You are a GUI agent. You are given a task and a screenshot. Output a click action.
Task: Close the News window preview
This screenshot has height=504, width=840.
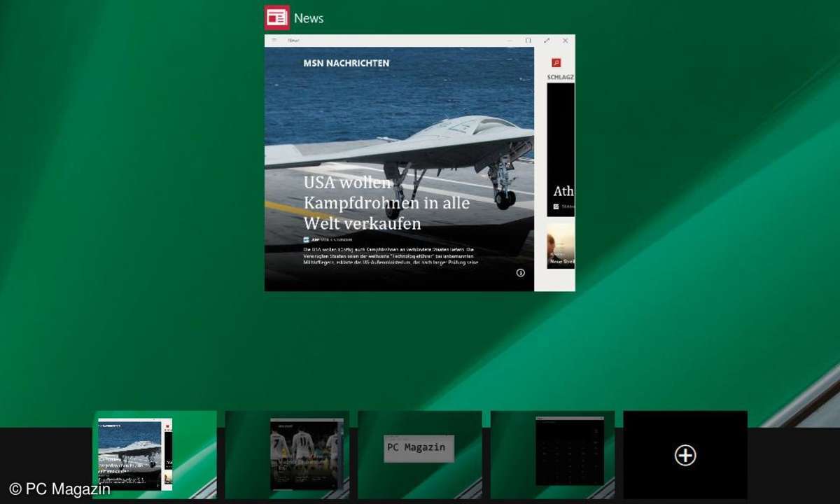(x=566, y=41)
